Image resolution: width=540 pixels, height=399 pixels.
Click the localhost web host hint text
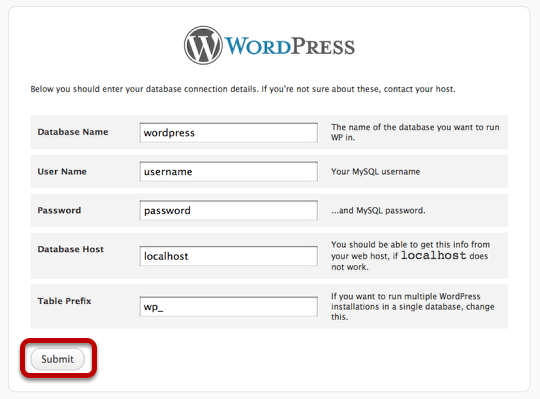[411, 255]
